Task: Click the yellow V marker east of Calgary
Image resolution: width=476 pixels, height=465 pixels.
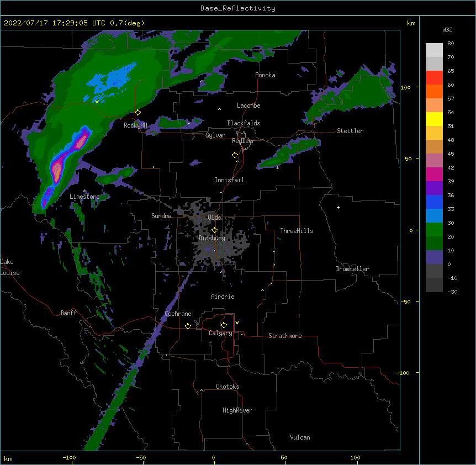Action: (237, 323)
